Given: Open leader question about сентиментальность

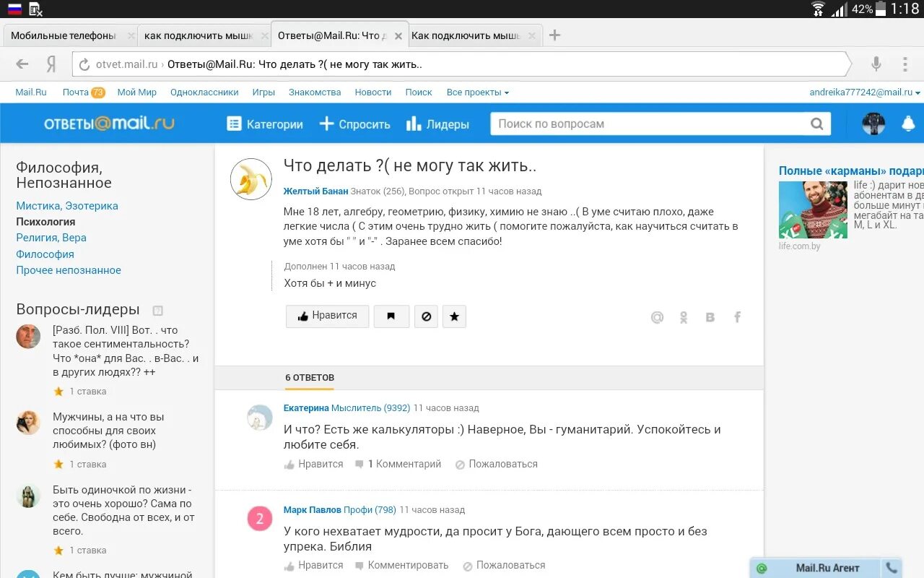Looking at the screenshot, I should coord(126,351).
